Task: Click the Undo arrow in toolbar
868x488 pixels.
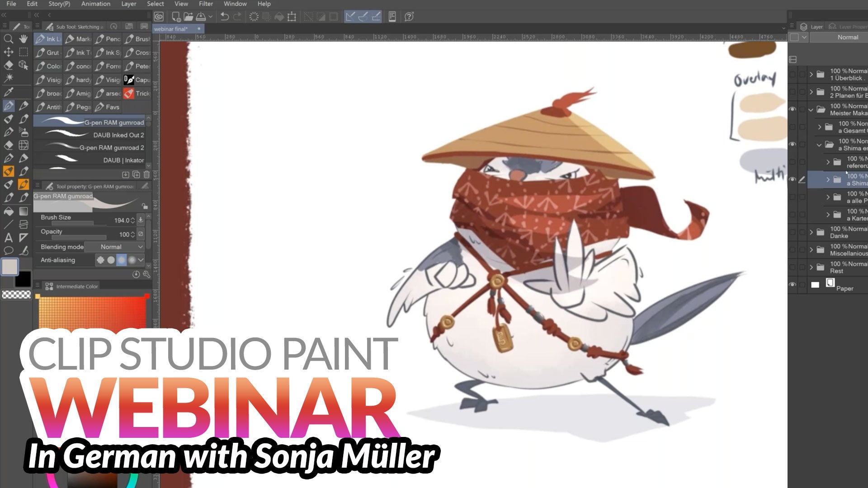Action: [x=224, y=17]
